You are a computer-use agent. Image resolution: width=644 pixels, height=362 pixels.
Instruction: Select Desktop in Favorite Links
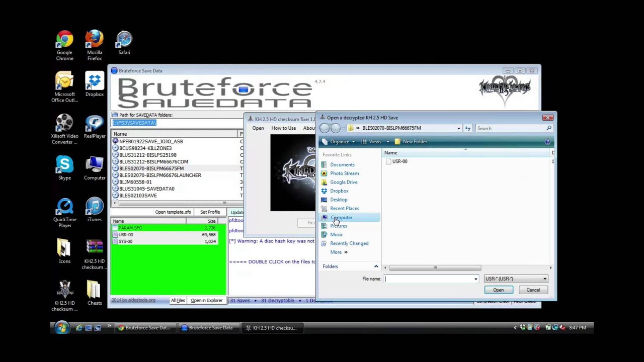[x=339, y=200]
